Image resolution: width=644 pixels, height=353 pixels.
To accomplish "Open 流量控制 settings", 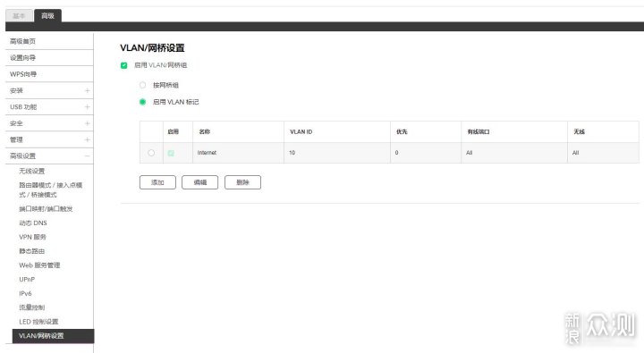I will coord(31,307).
